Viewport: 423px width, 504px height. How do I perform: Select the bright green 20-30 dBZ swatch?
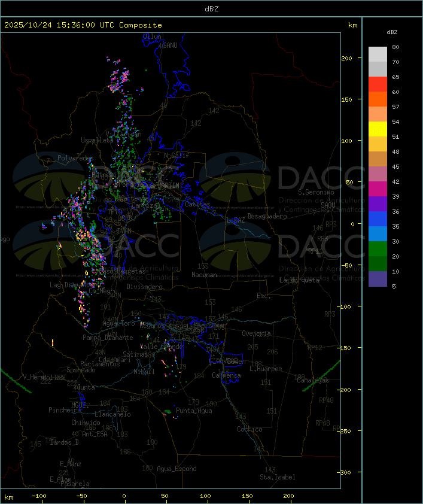point(378,249)
